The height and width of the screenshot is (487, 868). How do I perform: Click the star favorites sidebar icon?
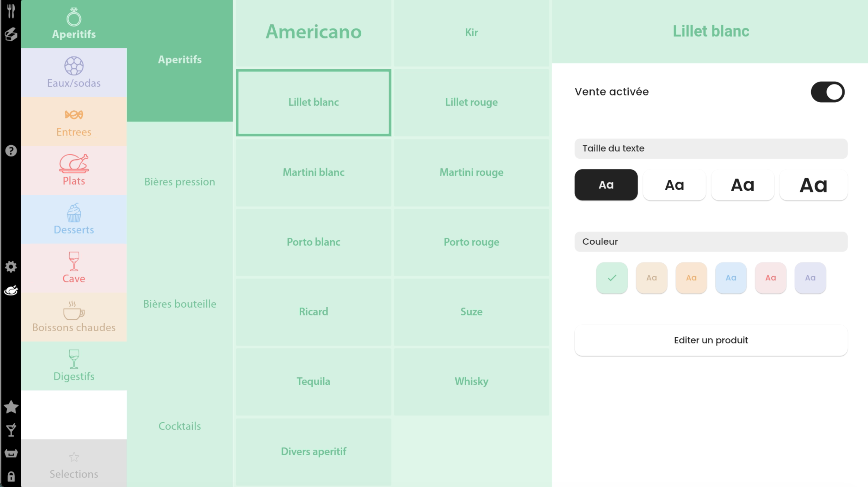pyautogui.click(x=11, y=407)
